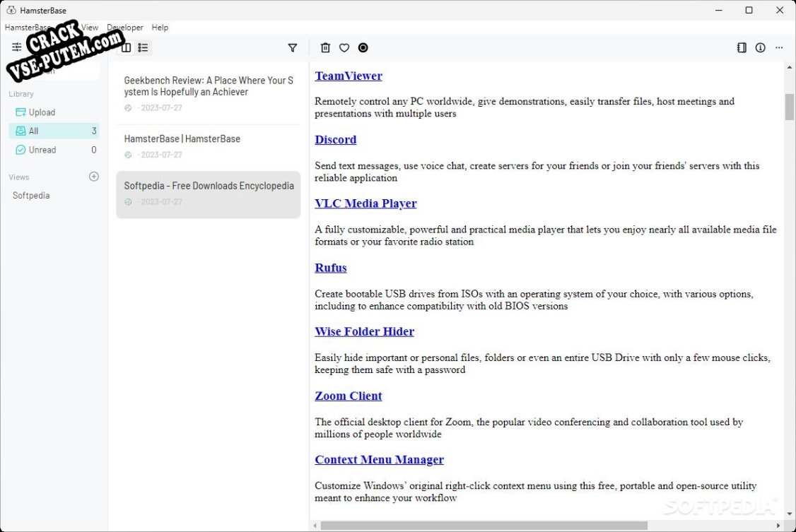Open the three-dot more options menu

tap(779, 48)
